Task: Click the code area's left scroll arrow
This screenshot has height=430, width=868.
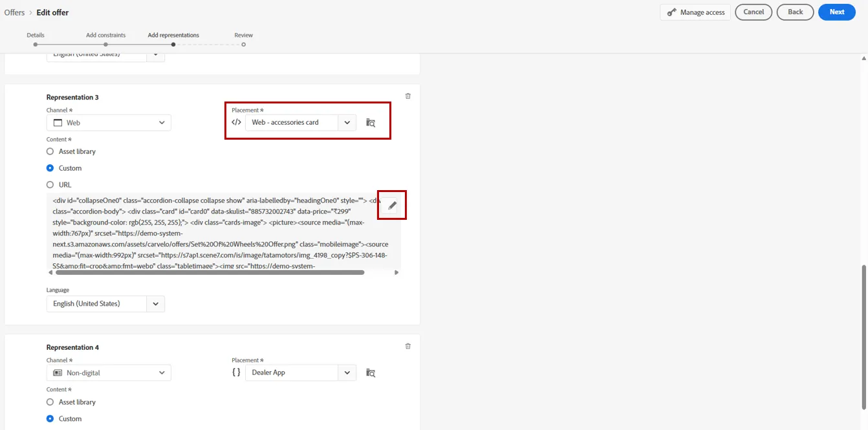Action: (50, 272)
